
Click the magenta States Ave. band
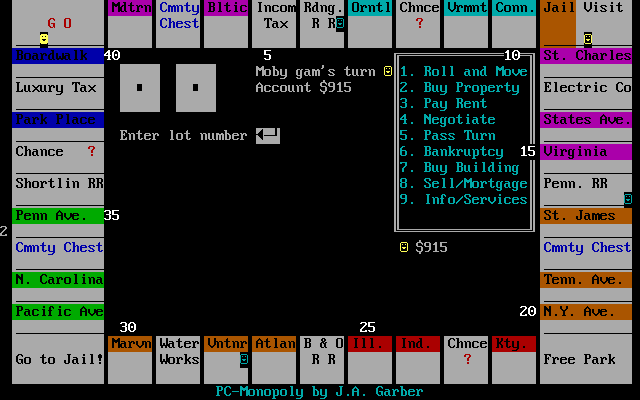[586, 120]
